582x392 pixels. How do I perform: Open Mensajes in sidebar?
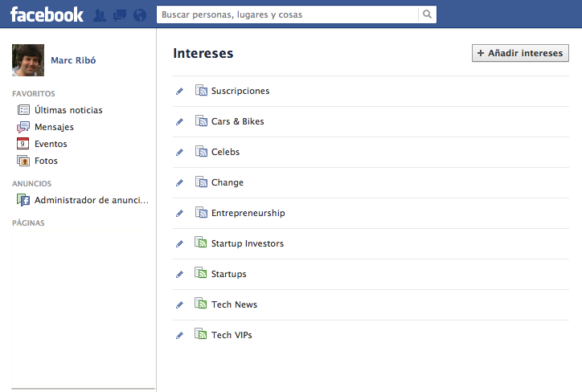[54, 127]
